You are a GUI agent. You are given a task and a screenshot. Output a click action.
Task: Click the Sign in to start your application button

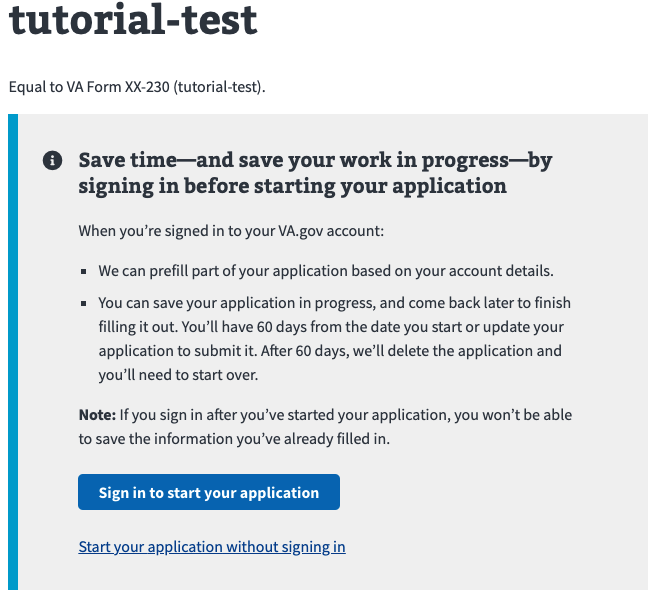pos(209,492)
